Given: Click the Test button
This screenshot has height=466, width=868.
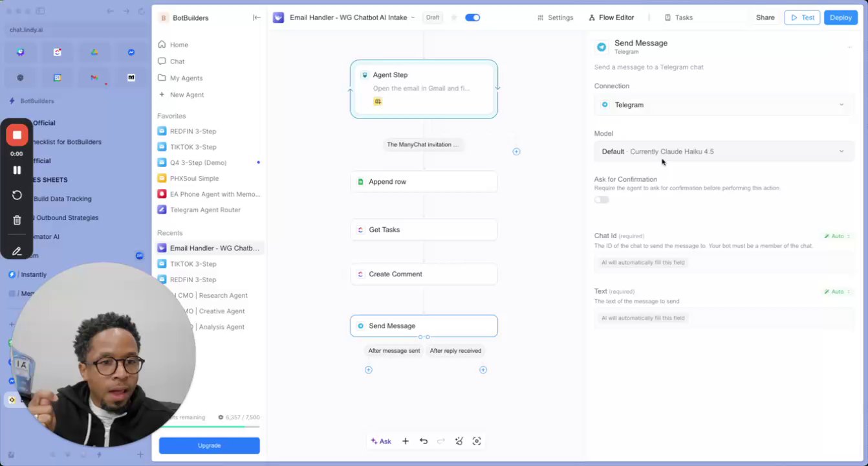Looking at the screenshot, I should coord(802,17).
